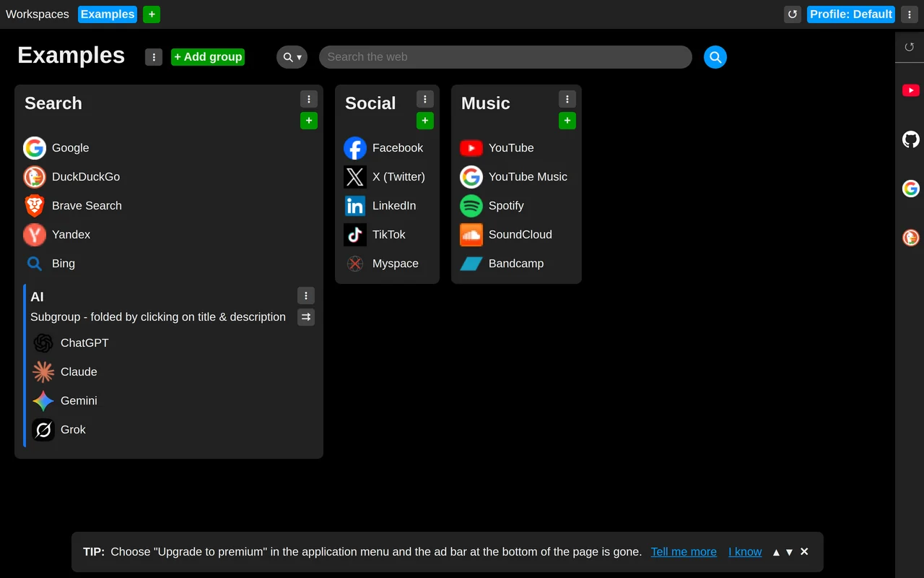Open the TikTok bookmark
This screenshot has height=578, width=924.
(375, 234)
